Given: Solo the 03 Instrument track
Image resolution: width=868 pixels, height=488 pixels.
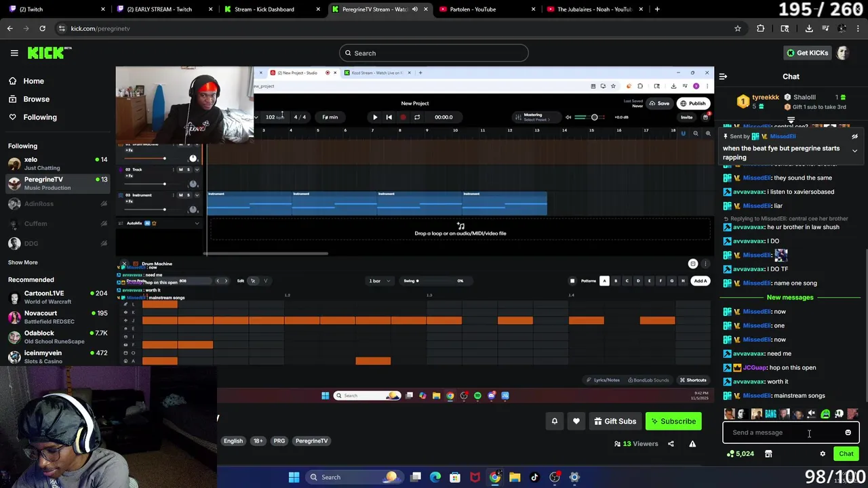Looking at the screenshot, I should point(188,195).
